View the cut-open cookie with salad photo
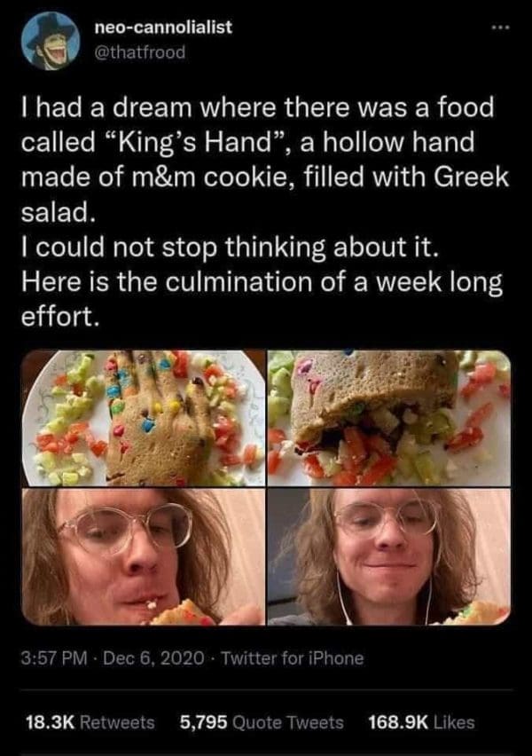Image resolution: width=532 pixels, height=756 pixels. tap(389, 418)
